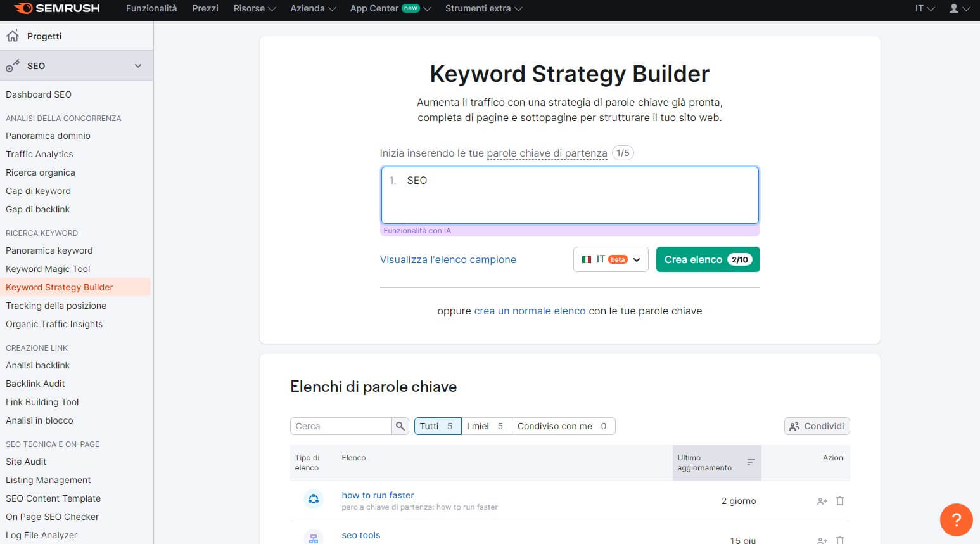Click the Cerca search field
The height and width of the screenshot is (544, 980).
341,426
